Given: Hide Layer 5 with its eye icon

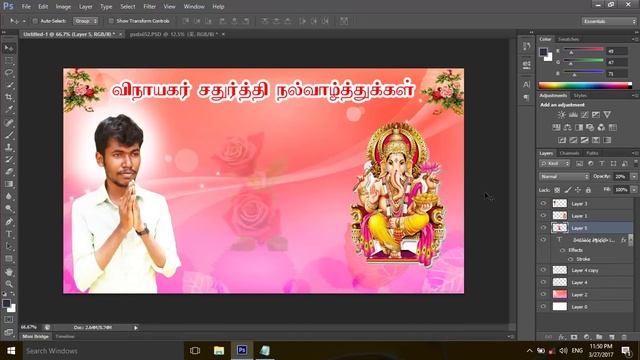Looking at the screenshot, I should pyautogui.click(x=543, y=228).
